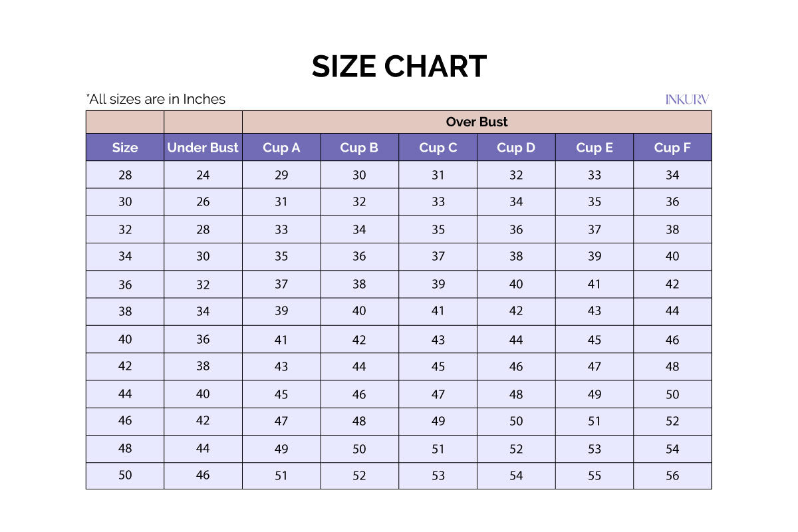Click Cup C value for size 40
798x532 pixels.
coord(438,339)
